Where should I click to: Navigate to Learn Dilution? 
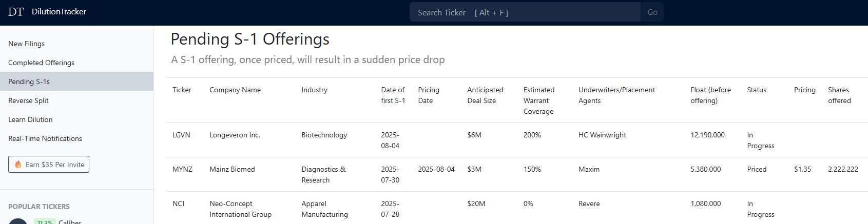[x=30, y=119]
